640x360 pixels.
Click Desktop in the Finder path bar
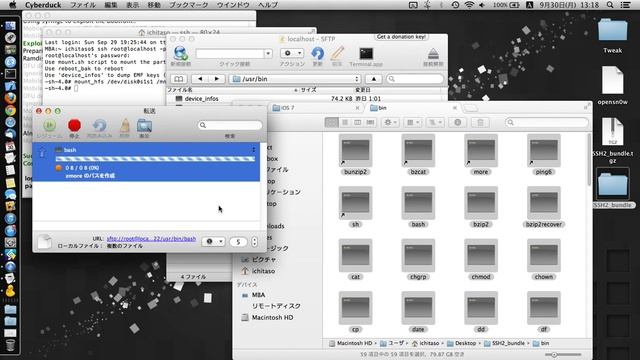click(x=461, y=343)
